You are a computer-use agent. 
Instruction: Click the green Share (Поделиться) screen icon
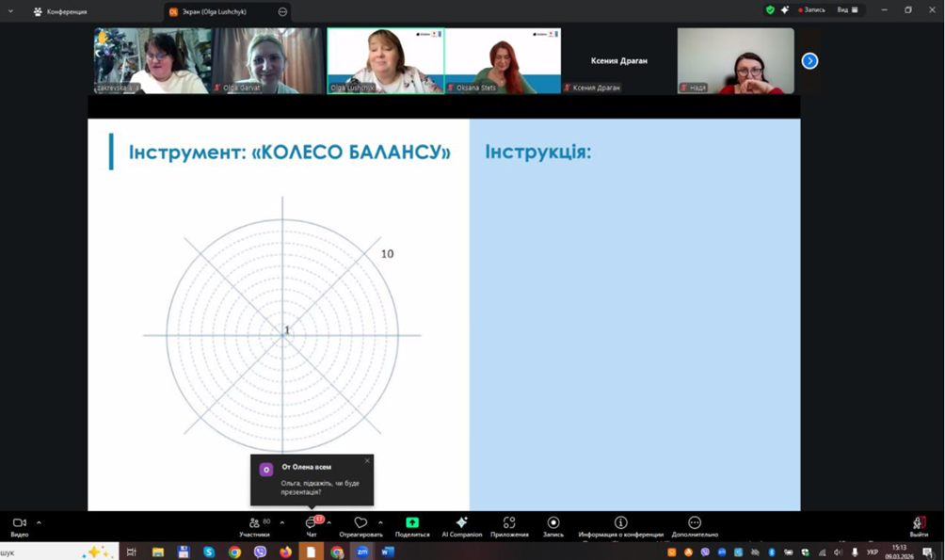point(412,522)
